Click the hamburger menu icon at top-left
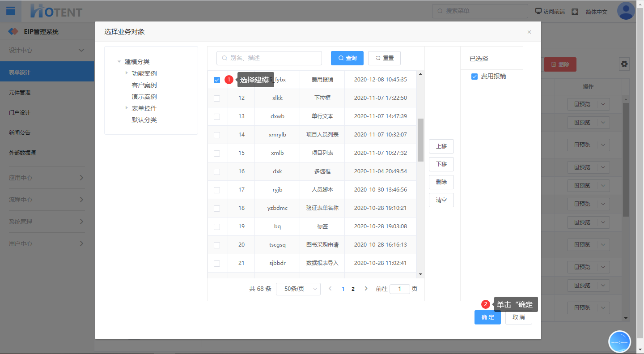This screenshot has width=644, height=354. [10, 11]
